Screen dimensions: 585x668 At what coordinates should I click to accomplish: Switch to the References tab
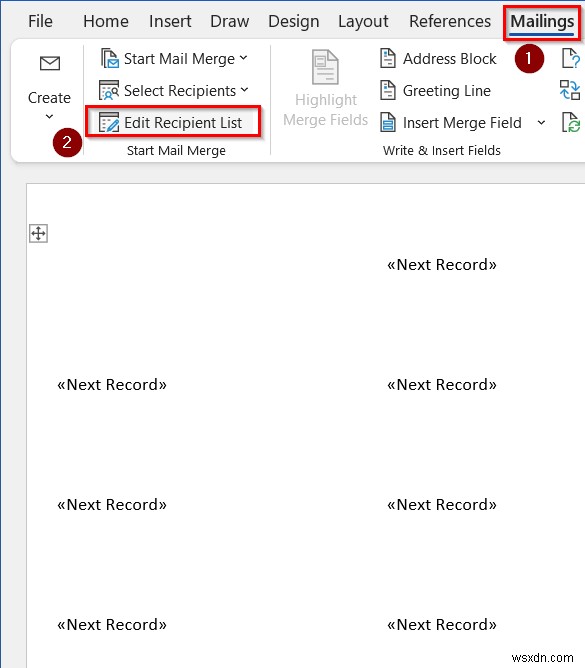point(450,21)
